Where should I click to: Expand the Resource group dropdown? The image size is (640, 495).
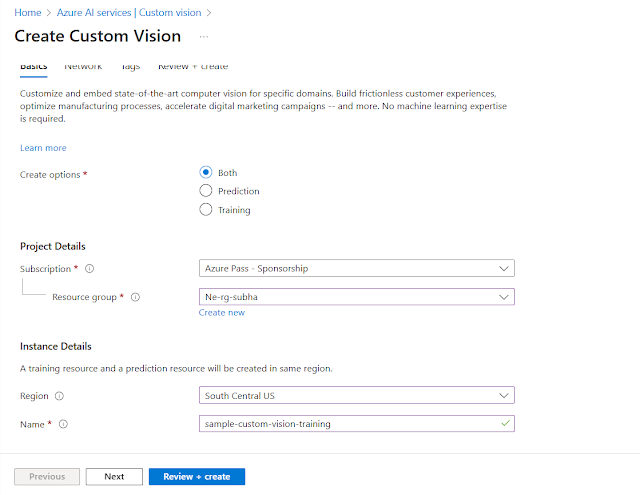point(357,296)
